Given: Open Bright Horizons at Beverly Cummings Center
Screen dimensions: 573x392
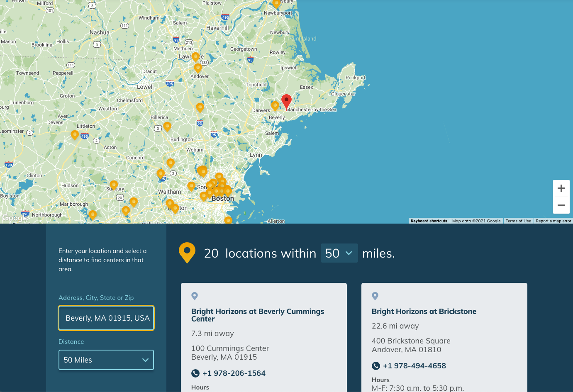Looking at the screenshot, I should [x=258, y=315].
